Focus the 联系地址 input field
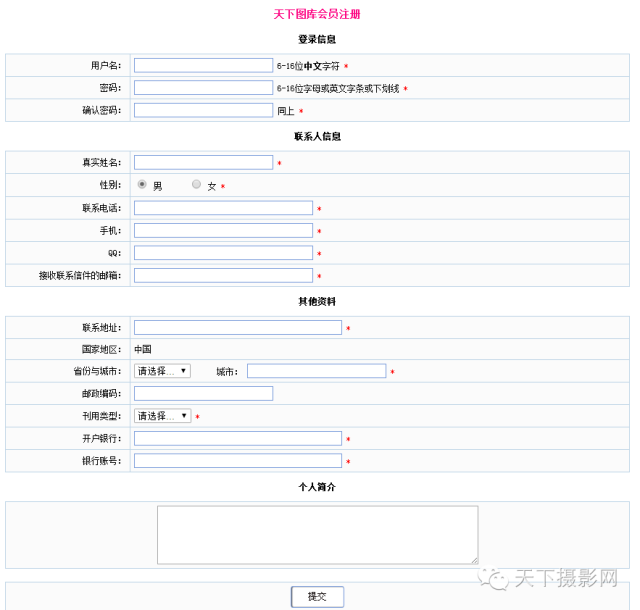Viewport: 640px width, 610px height. (x=238, y=327)
